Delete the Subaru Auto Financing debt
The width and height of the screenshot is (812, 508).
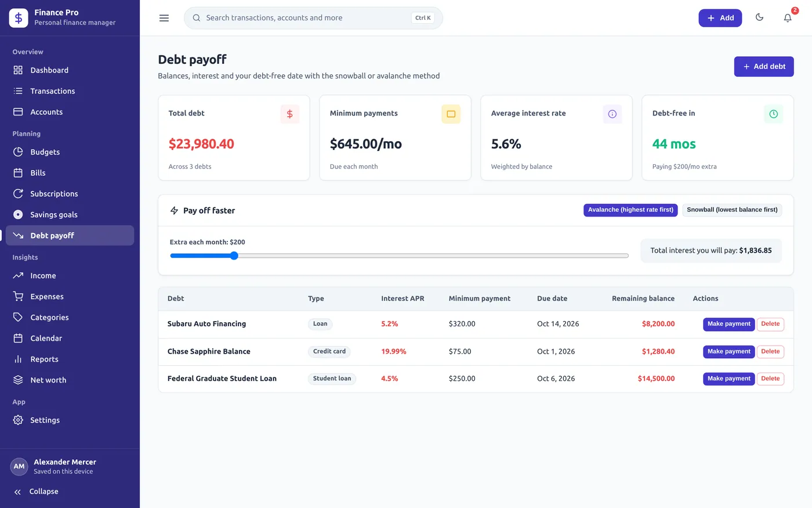coord(770,324)
